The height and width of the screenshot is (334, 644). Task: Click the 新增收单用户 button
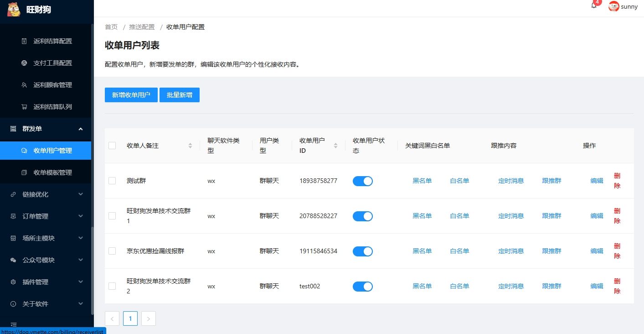pyautogui.click(x=131, y=95)
